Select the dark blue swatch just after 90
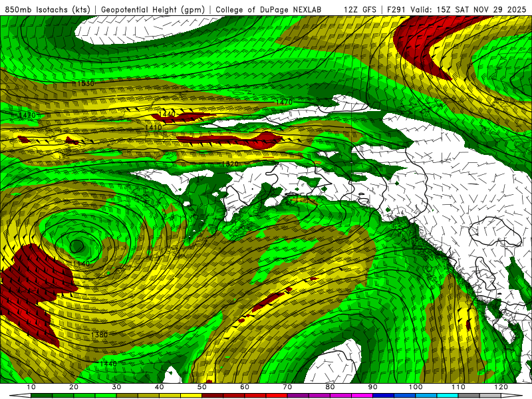This screenshot has height=399, width=532. [x=384, y=396]
